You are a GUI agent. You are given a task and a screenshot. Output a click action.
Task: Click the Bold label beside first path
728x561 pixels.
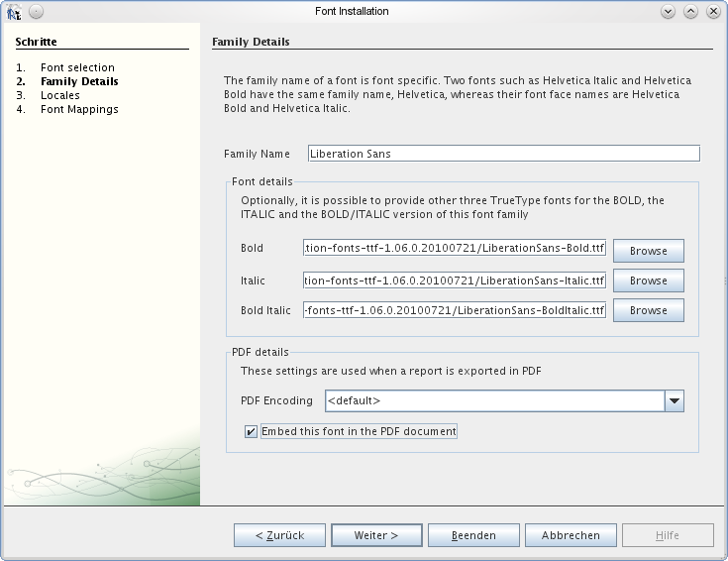[x=252, y=248]
